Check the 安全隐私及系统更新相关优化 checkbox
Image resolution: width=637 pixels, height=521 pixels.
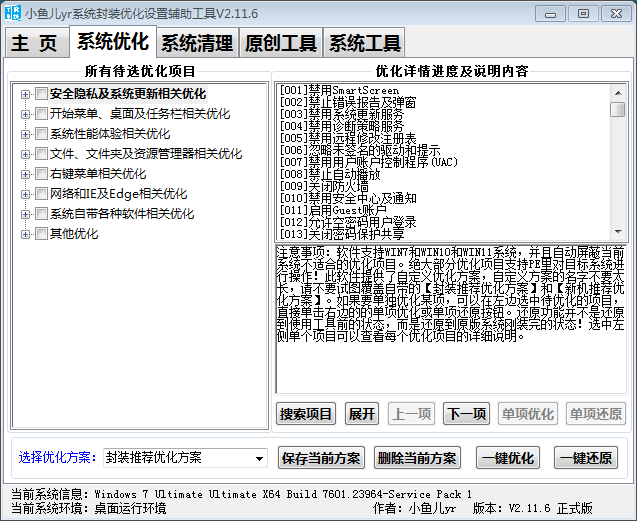(41, 94)
